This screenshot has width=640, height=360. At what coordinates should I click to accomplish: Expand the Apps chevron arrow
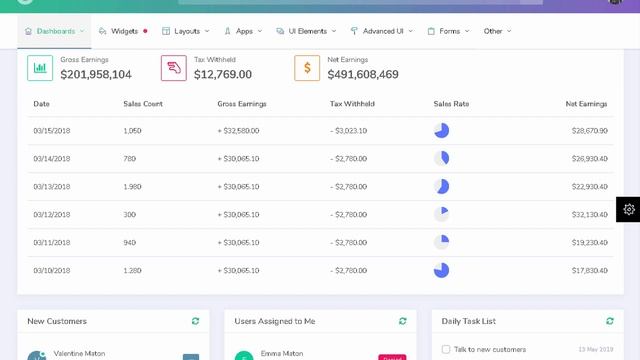[x=260, y=31]
